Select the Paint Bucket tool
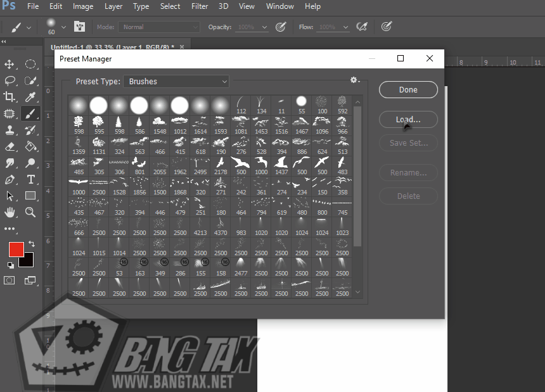The image size is (545, 392). [x=30, y=146]
